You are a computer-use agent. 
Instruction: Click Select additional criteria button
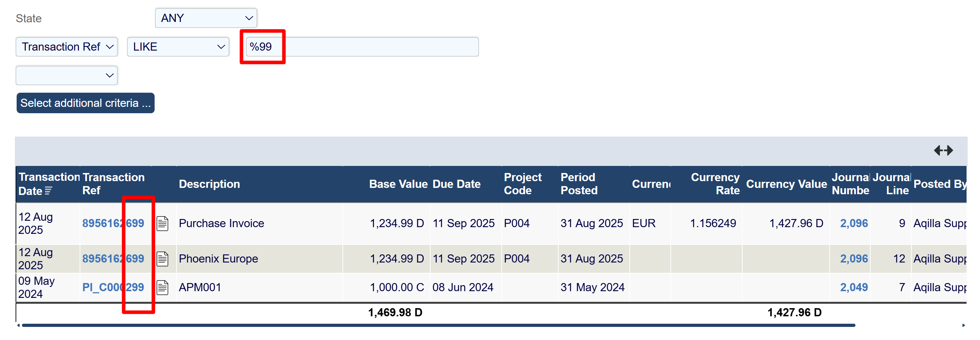pyautogui.click(x=86, y=103)
